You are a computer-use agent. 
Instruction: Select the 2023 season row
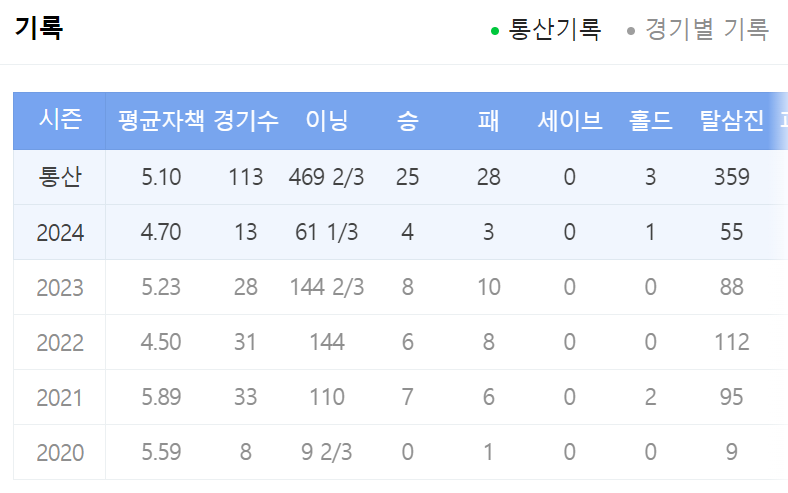pos(401,287)
